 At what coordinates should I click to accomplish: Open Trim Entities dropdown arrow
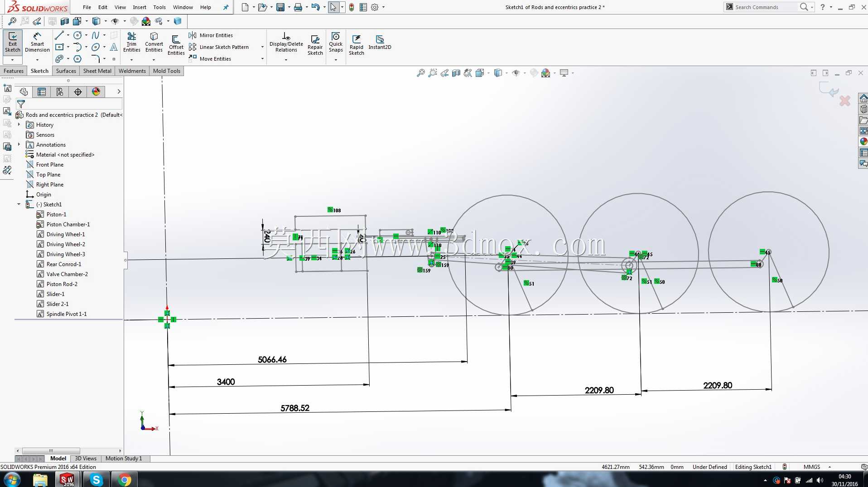131,60
